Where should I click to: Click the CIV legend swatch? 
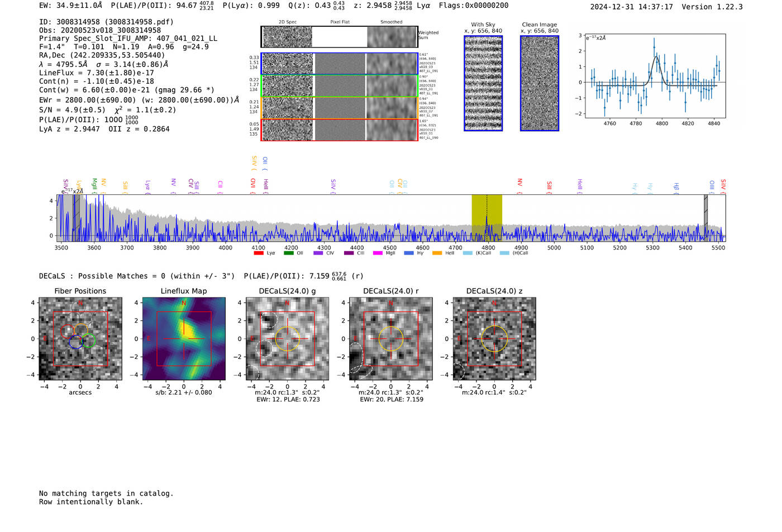click(318, 253)
